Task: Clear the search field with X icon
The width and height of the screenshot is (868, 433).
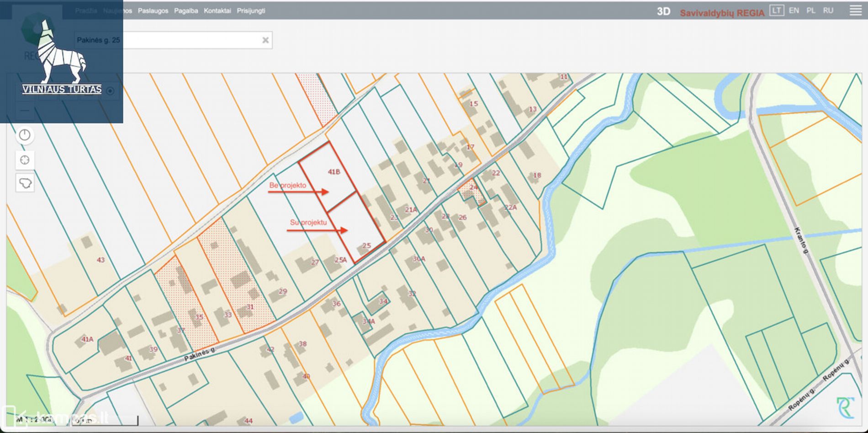Action: [x=265, y=40]
